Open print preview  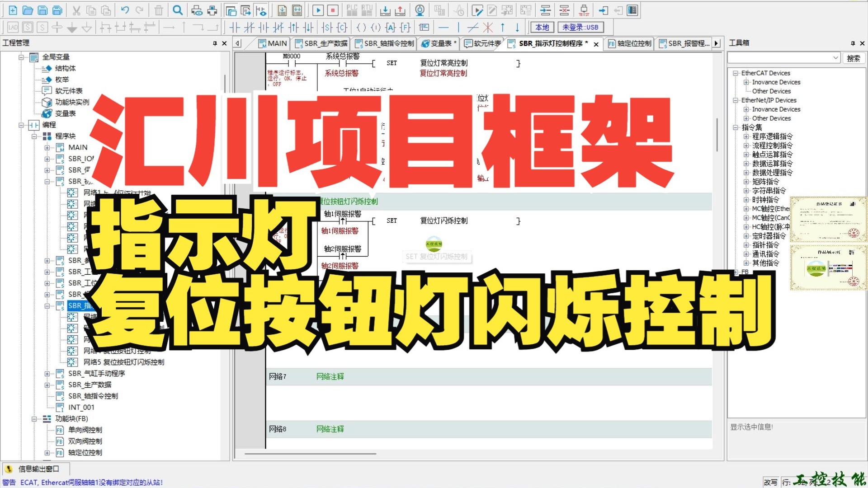click(197, 10)
